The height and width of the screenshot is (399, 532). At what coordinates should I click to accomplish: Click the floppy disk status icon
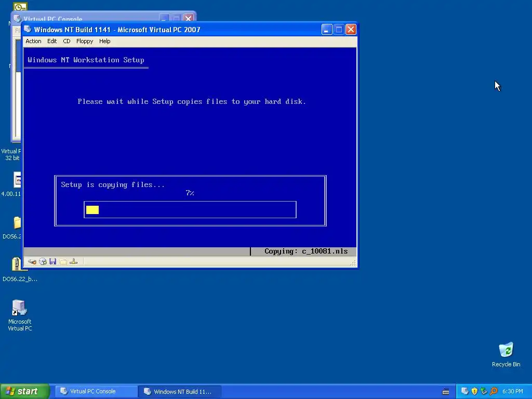click(52, 262)
